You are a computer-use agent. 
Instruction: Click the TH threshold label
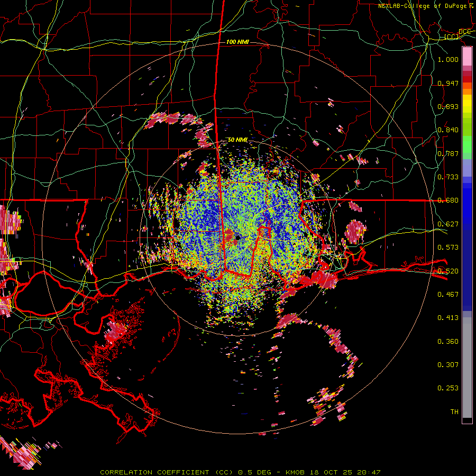[x=454, y=411]
